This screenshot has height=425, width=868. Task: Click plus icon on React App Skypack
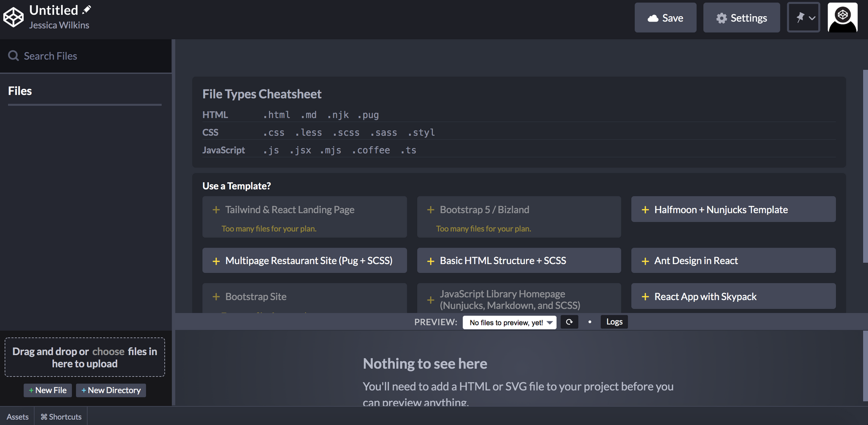(645, 297)
